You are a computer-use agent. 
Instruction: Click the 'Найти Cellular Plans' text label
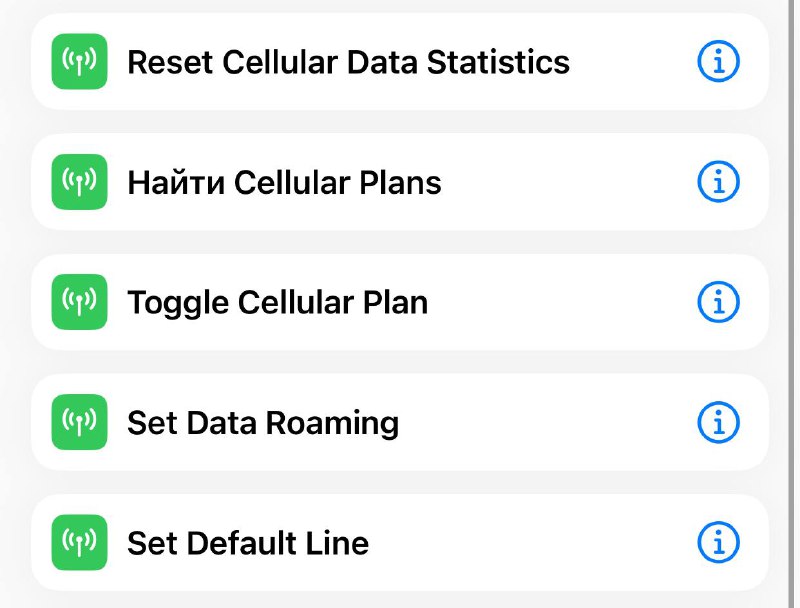click(x=284, y=183)
